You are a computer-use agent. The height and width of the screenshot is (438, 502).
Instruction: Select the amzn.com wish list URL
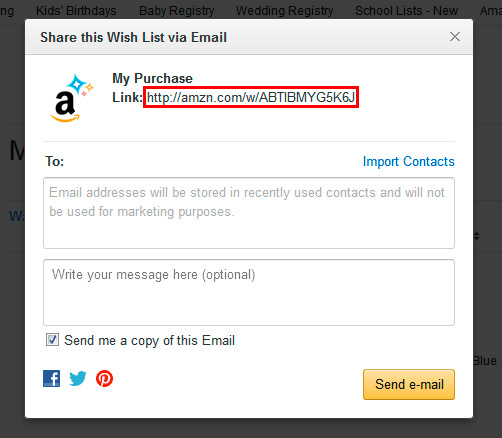coord(251,97)
